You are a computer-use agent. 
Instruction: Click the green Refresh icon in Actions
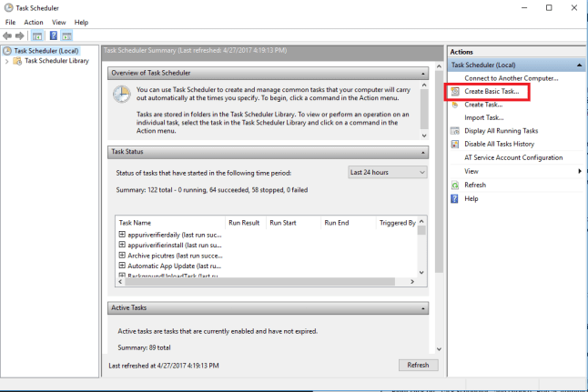point(455,186)
